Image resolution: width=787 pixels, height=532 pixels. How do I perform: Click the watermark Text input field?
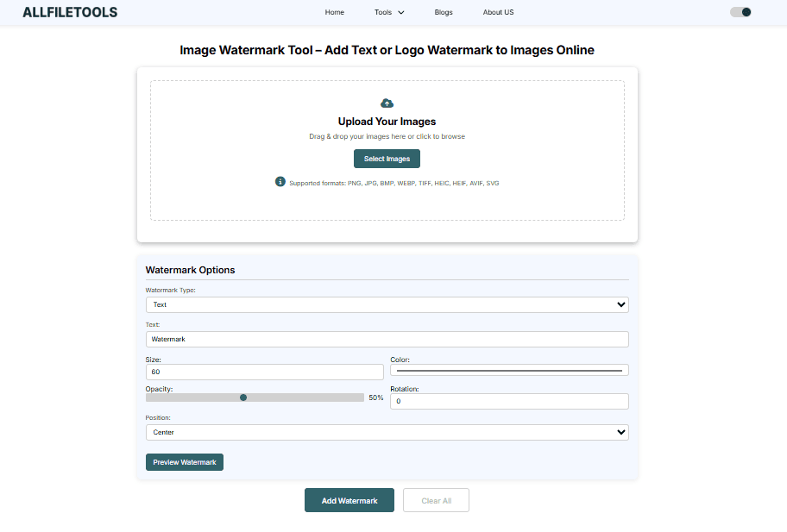pos(387,339)
